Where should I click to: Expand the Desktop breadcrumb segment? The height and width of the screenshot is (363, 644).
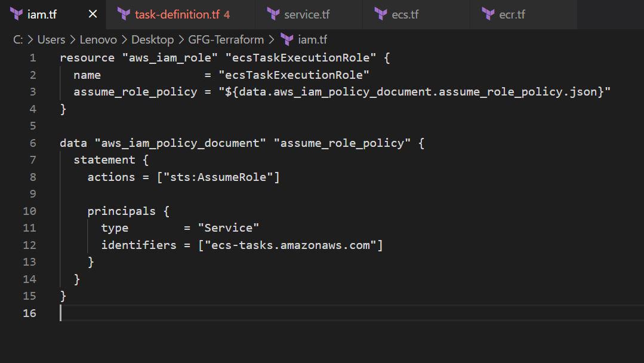click(x=152, y=40)
